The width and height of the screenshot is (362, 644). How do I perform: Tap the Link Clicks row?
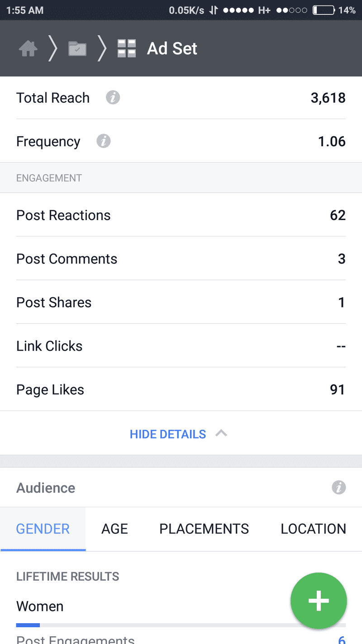point(181,346)
